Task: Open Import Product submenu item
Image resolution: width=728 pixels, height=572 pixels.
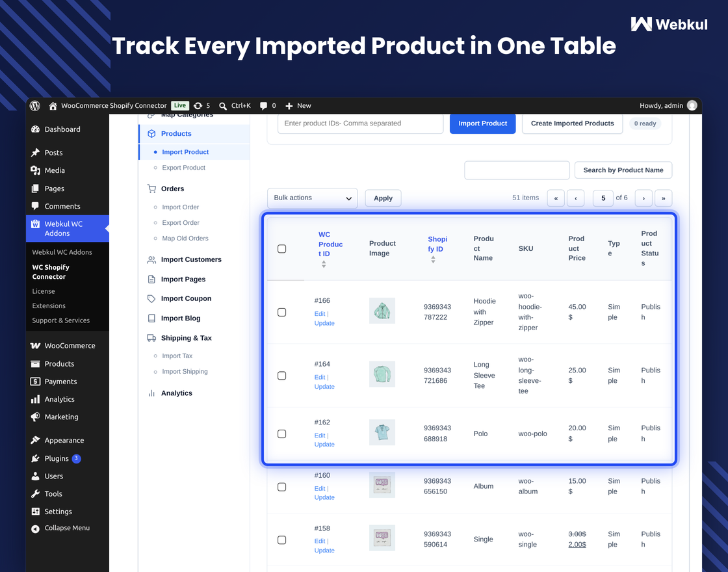Action: coord(185,152)
